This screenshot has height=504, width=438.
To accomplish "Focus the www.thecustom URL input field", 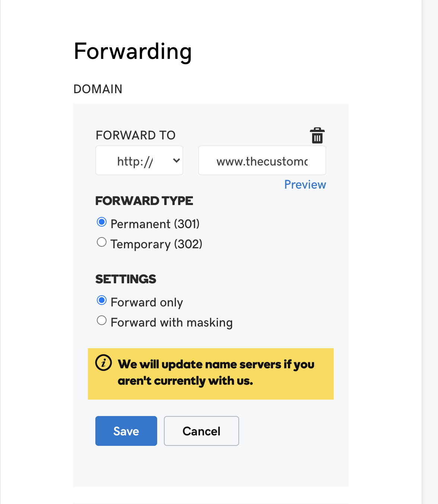I will click(x=262, y=160).
